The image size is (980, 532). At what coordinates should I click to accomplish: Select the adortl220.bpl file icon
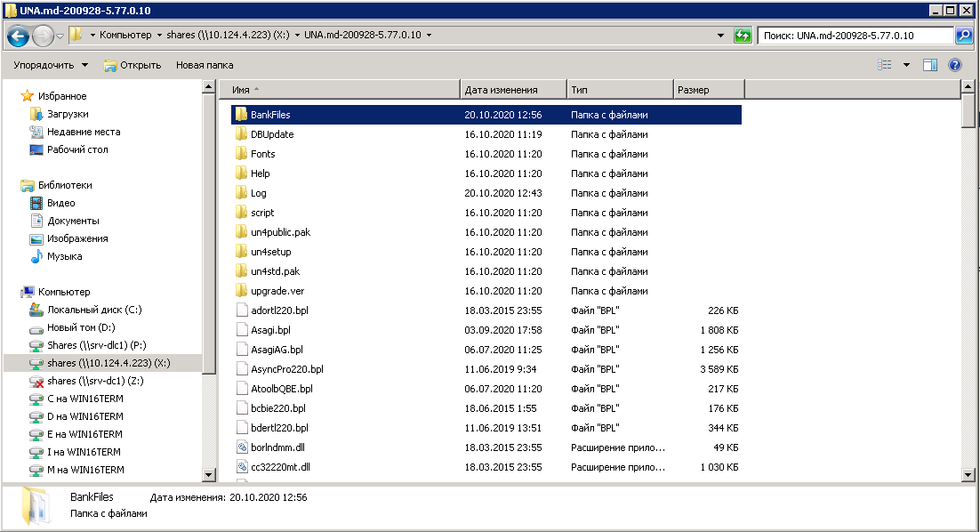coord(242,310)
